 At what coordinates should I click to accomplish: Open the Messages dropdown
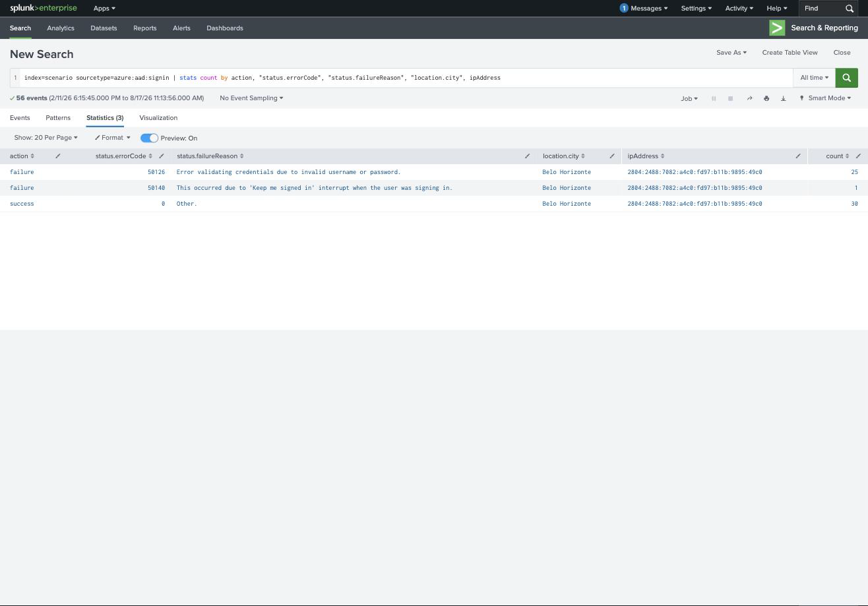click(649, 8)
